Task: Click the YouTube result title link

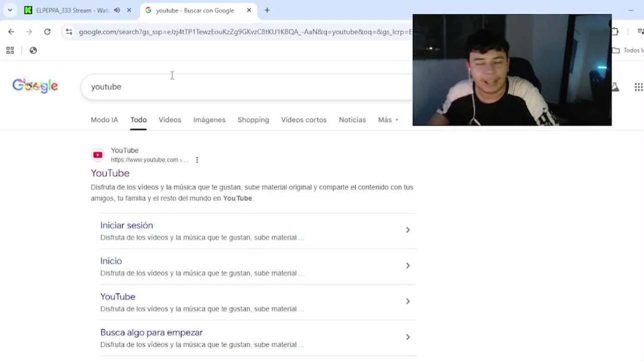Action: (x=110, y=173)
